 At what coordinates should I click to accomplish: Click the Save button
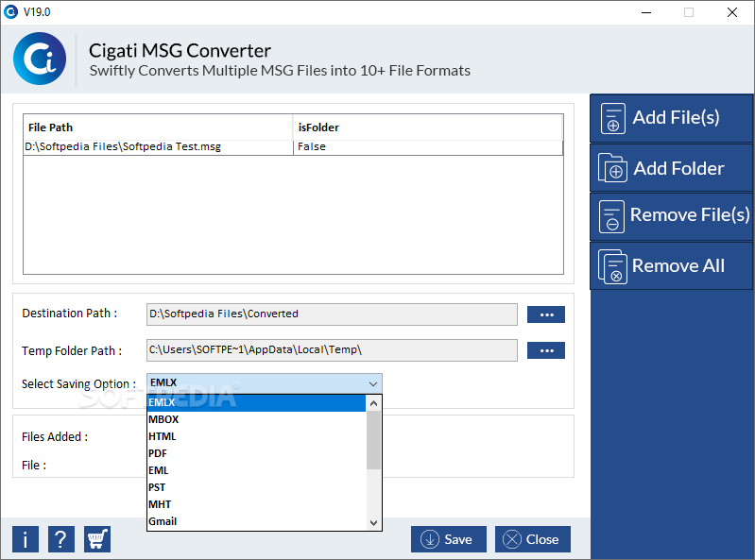point(448,539)
